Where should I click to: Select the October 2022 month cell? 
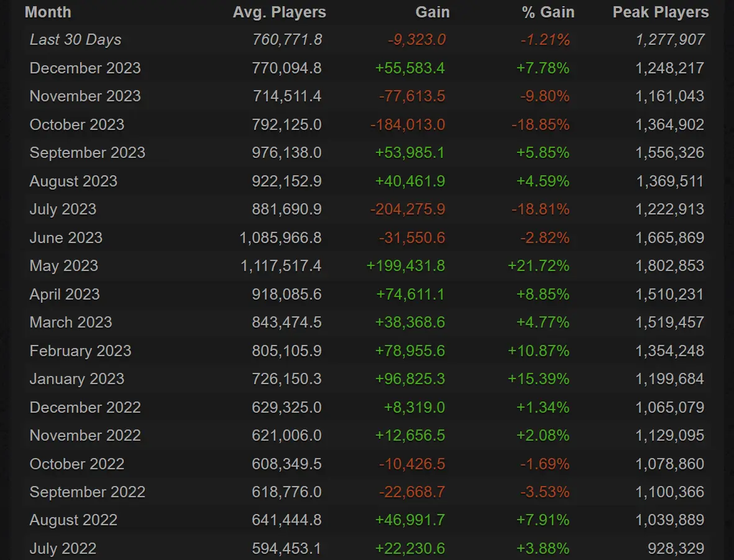pyautogui.click(x=77, y=464)
